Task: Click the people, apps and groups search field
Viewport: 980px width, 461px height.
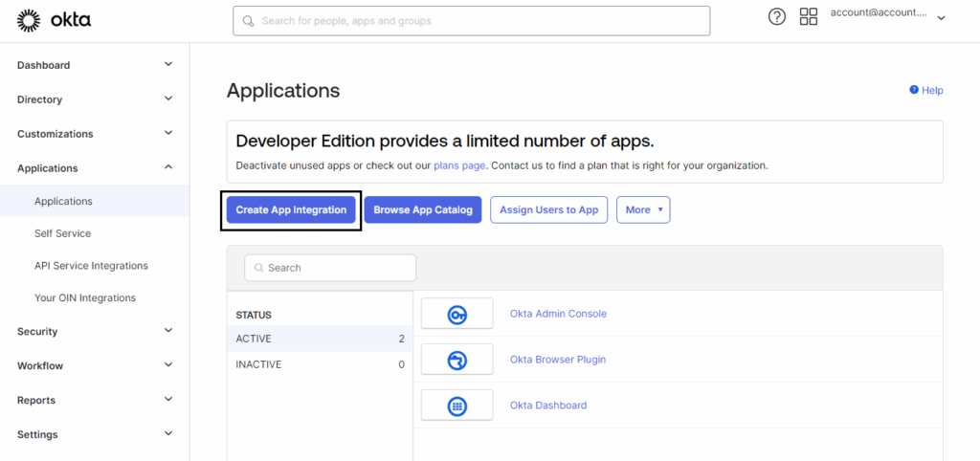Action: (471, 21)
